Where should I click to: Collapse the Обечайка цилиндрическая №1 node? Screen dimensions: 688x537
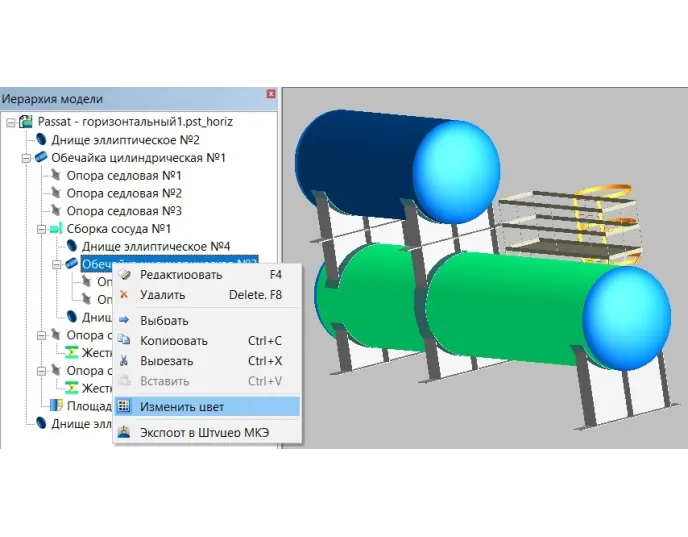(x=26, y=158)
